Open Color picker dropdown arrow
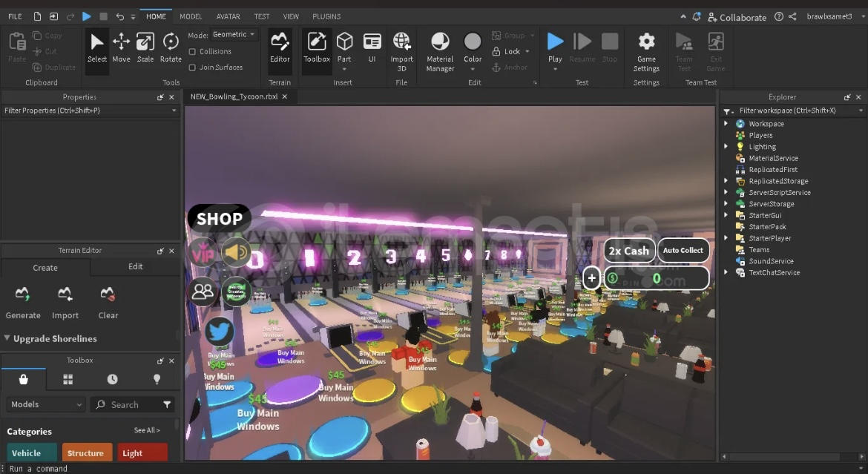This screenshot has width=868, height=474. click(473, 69)
